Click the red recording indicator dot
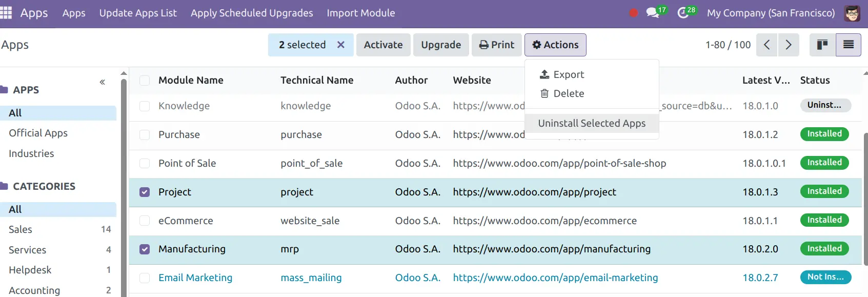The height and width of the screenshot is (297, 868). click(633, 13)
